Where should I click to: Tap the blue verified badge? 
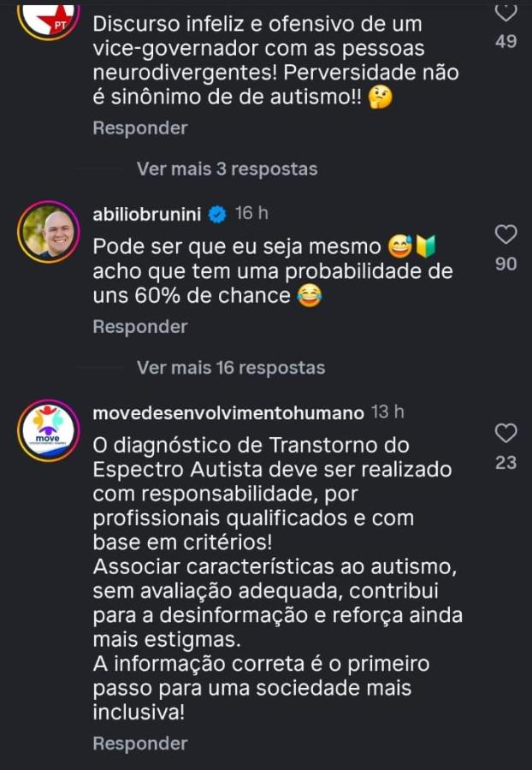pos(217,214)
